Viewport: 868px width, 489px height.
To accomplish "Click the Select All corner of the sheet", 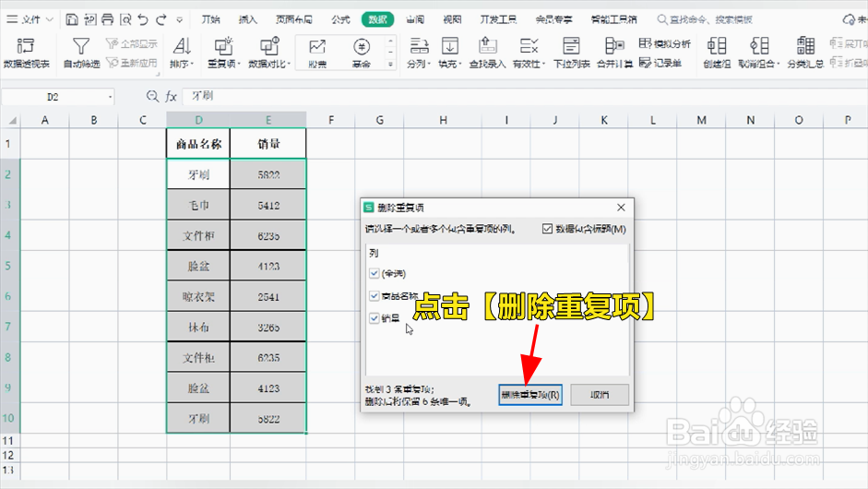I will pyautogui.click(x=10, y=120).
